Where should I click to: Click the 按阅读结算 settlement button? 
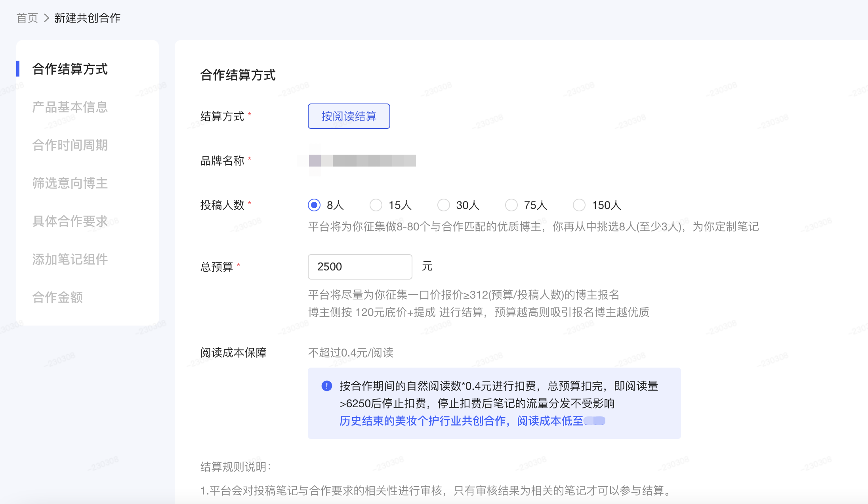click(349, 116)
